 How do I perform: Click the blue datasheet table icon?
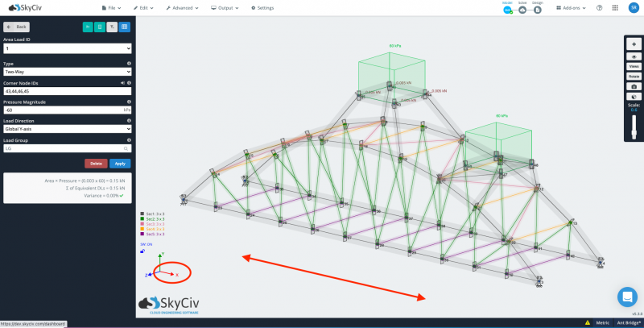(x=125, y=27)
